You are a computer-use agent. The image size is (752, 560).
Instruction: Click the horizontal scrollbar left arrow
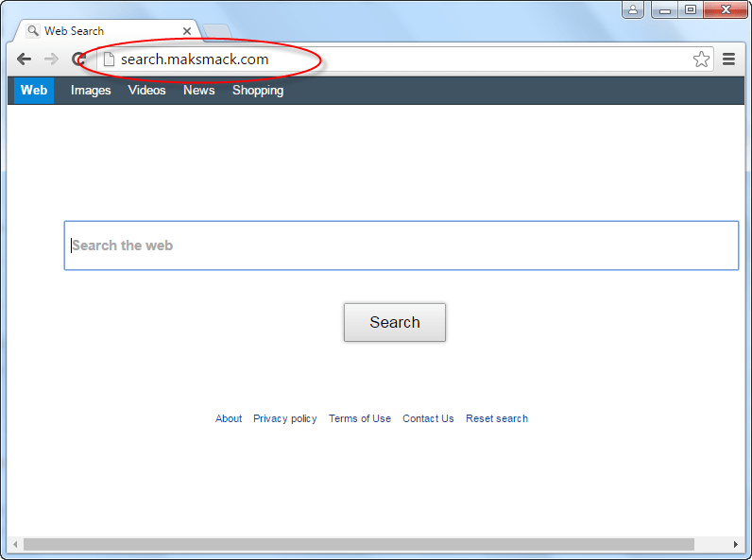(x=15, y=544)
